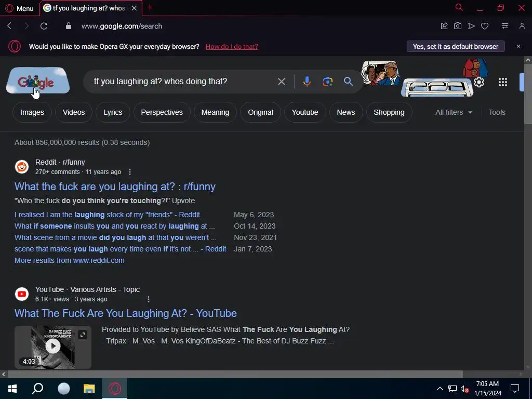Image resolution: width=532 pixels, height=399 pixels.
Task: Select the Meaning filter chip
Action: [215, 112]
